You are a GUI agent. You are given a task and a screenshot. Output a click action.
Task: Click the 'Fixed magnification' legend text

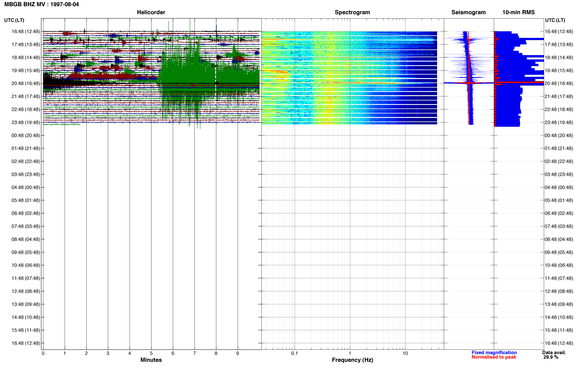[x=494, y=352]
